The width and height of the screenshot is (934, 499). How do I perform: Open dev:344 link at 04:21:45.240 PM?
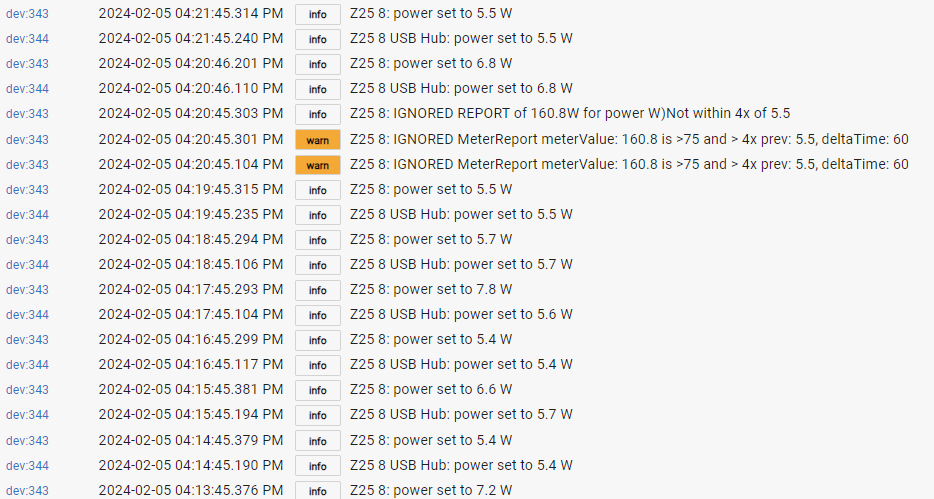click(x=27, y=39)
